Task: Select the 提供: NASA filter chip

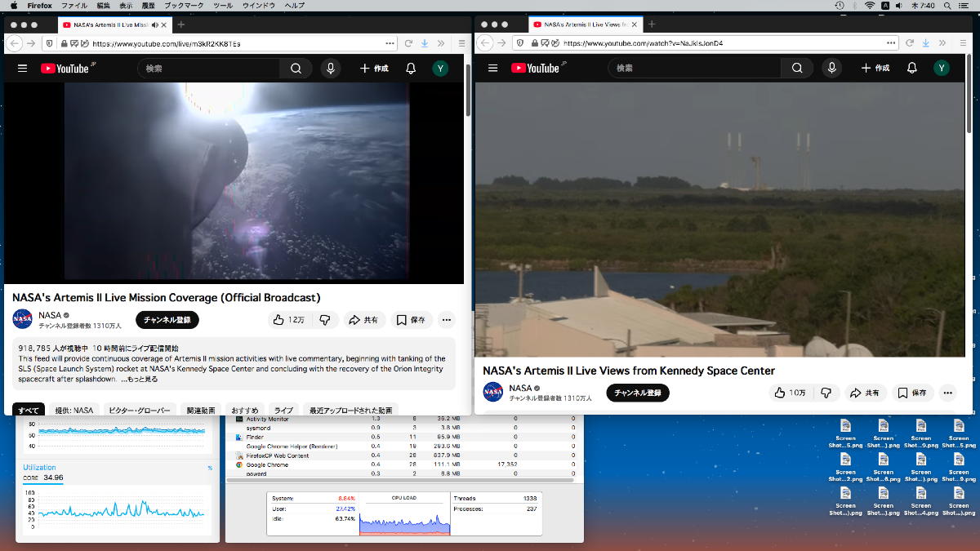Action: (x=74, y=410)
